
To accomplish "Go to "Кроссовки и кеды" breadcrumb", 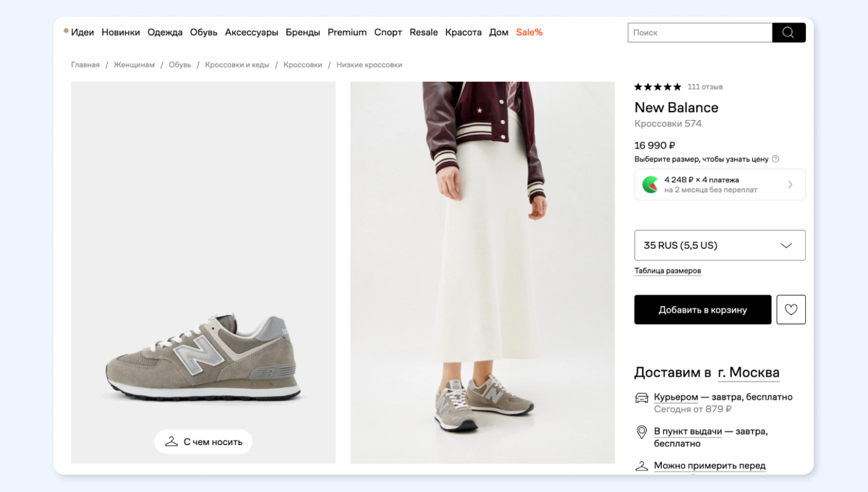I will [237, 65].
